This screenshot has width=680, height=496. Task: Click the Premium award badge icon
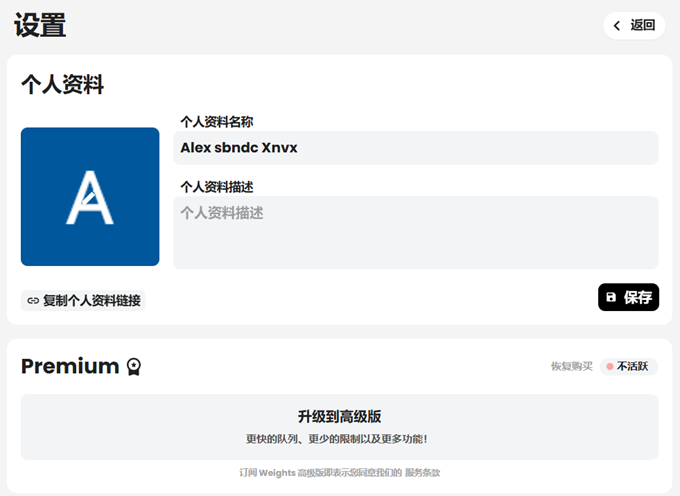[x=133, y=367]
